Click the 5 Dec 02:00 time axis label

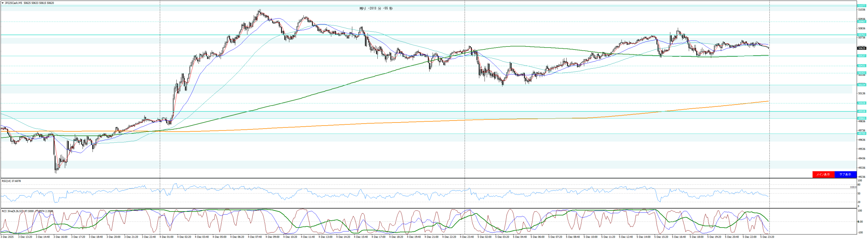point(485,237)
